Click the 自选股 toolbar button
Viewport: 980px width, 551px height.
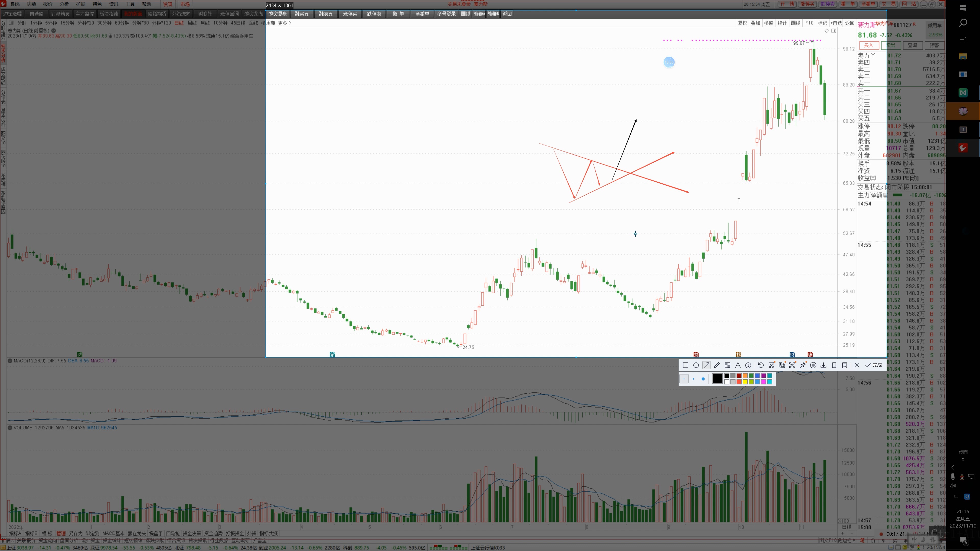36,14
